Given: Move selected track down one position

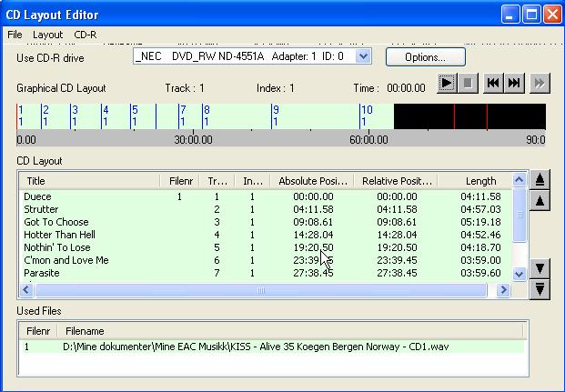Looking at the screenshot, I should coord(540,268).
